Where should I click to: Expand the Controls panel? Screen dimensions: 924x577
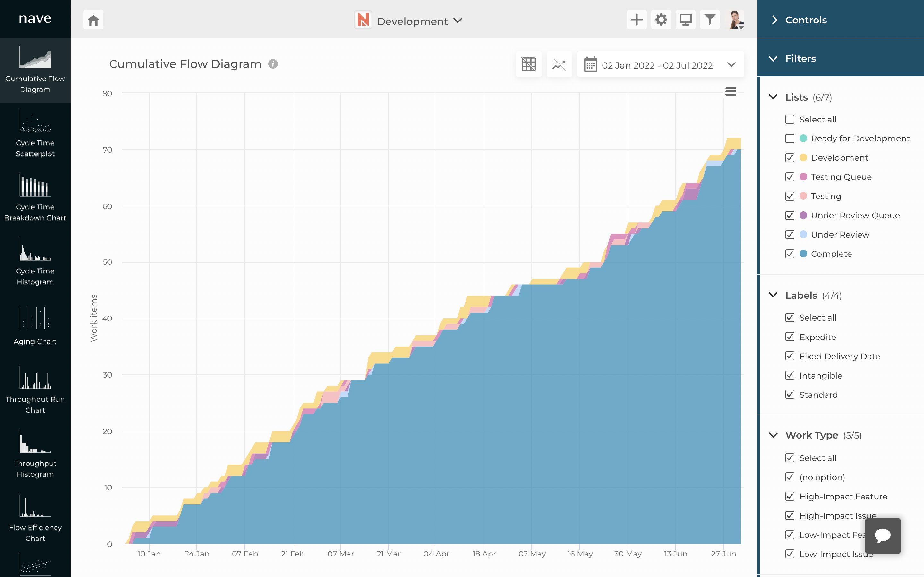click(774, 20)
